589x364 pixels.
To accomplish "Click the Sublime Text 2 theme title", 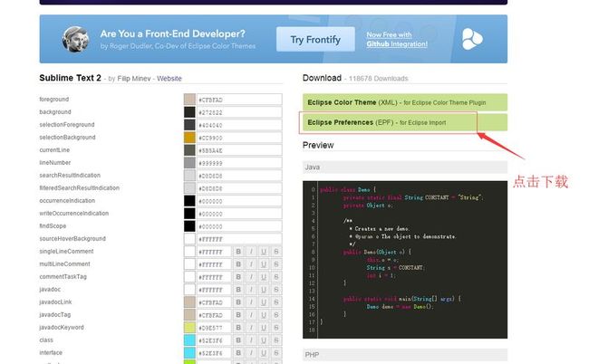I will (x=71, y=78).
